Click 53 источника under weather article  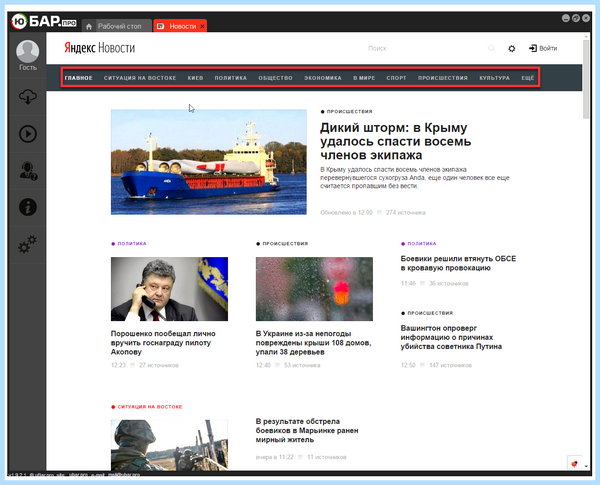pyautogui.click(x=302, y=365)
